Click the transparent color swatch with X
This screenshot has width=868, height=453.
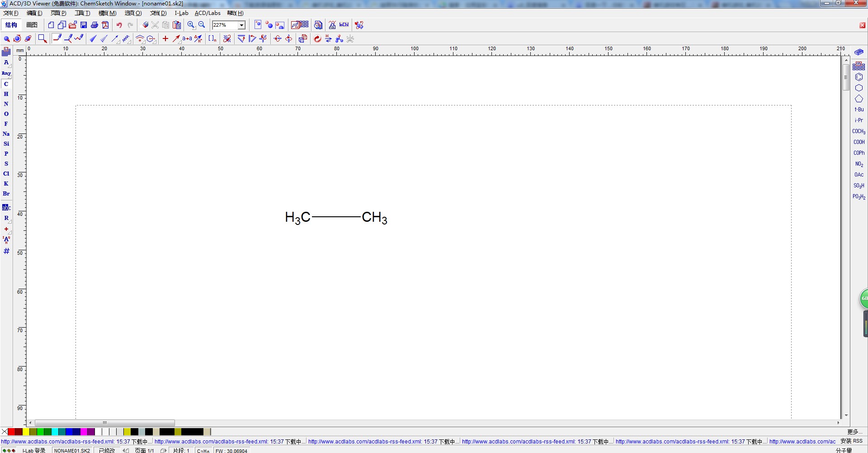[4, 432]
